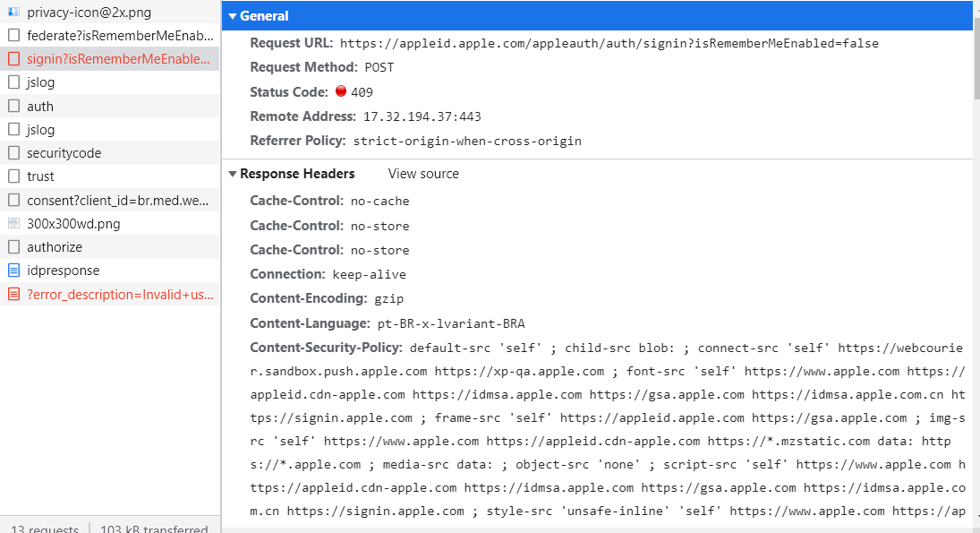Expand the signin request details triangle
This screenshot has width=980, height=533.
tap(13, 57)
